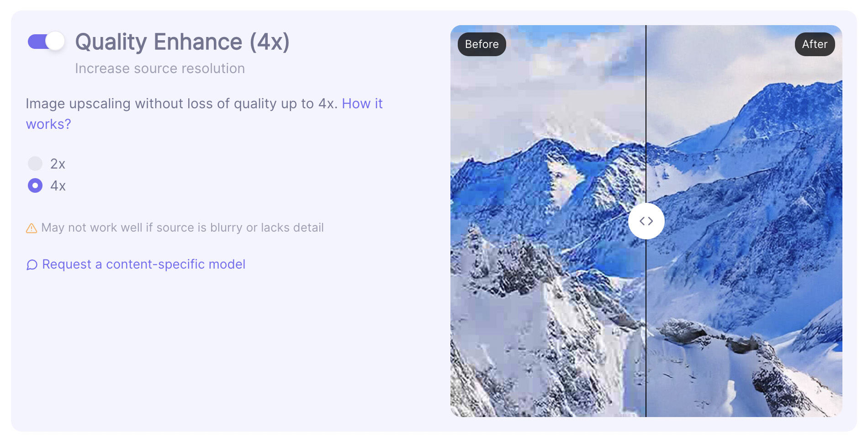Click the "Before" badge on preview
Screen dimensions: 868x444
click(482, 44)
